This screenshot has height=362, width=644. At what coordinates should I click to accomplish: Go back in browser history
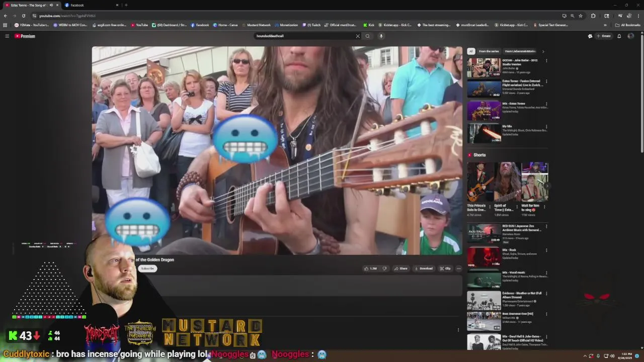coord(6,16)
